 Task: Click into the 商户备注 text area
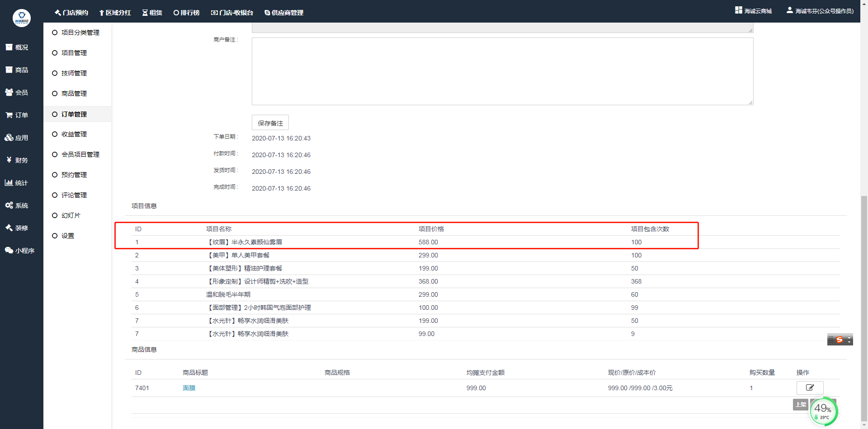click(x=502, y=71)
